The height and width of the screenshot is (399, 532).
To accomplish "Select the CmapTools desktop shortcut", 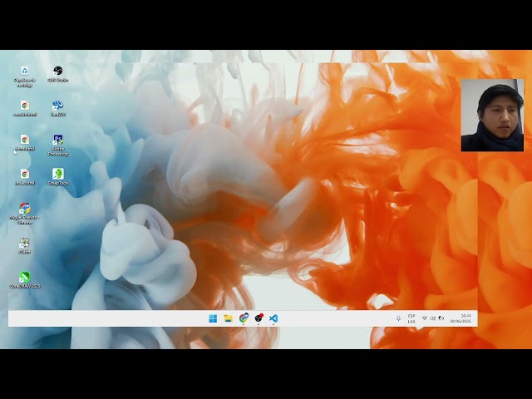I will [57, 177].
